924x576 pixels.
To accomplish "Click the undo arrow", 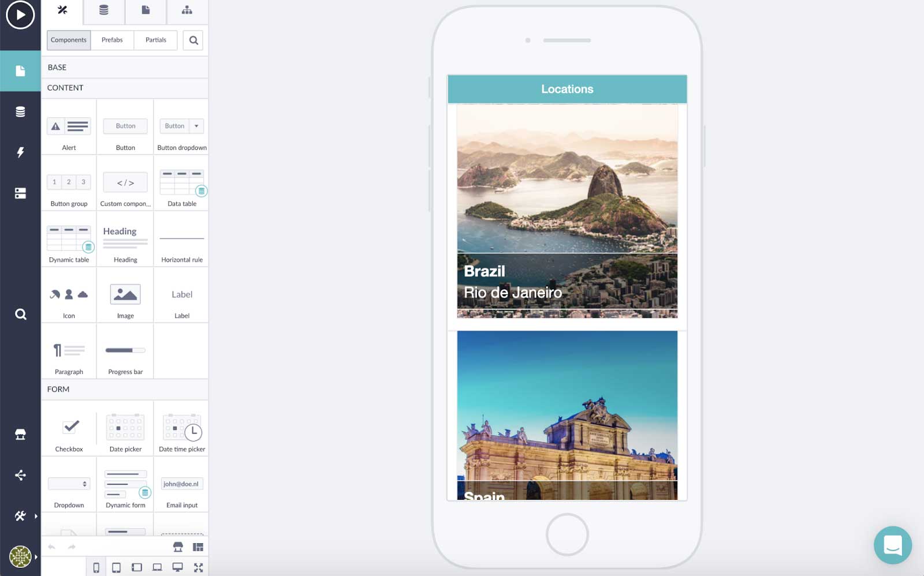I will (x=52, y=547).
